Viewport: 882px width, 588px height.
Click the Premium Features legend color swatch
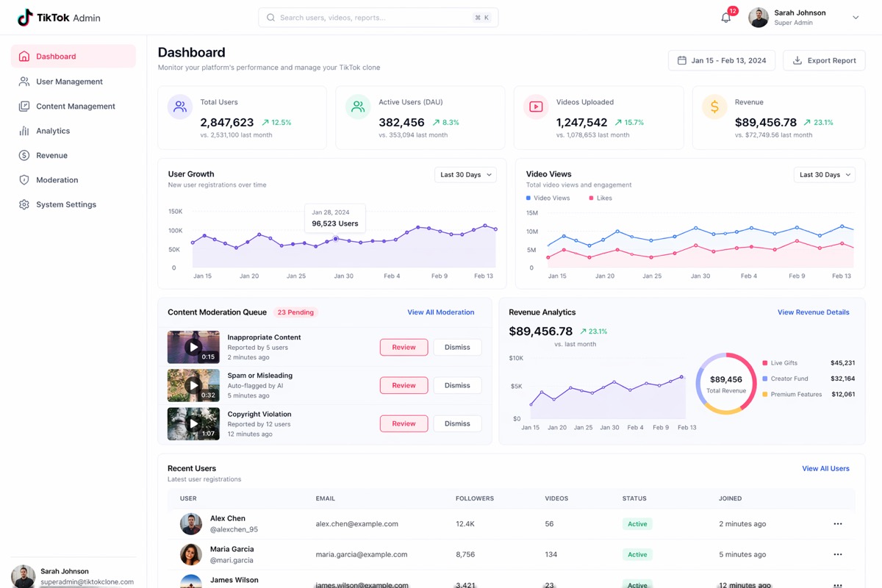[x=765, y=395]
